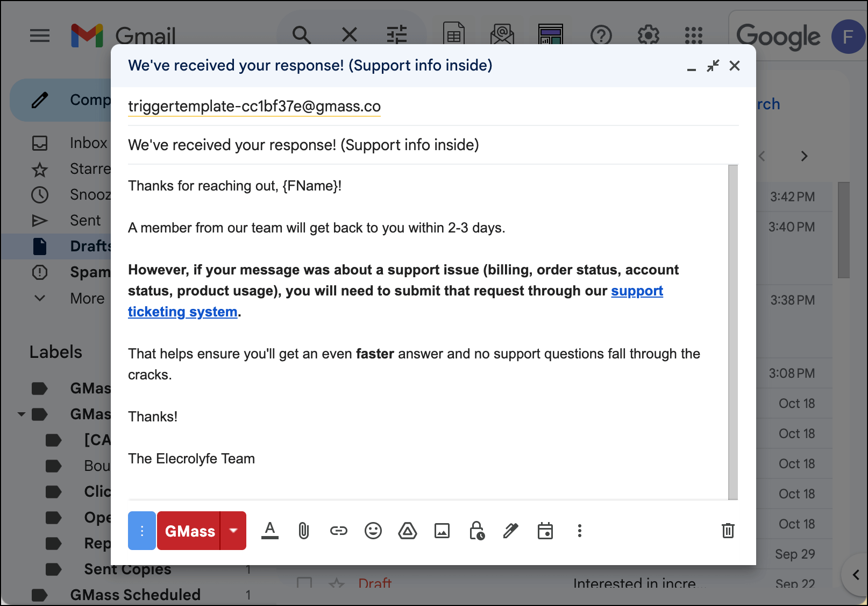Collapse the GMass label tree arrow
Viewport: 868px width, 606px height.
click(x=22, y=414)
